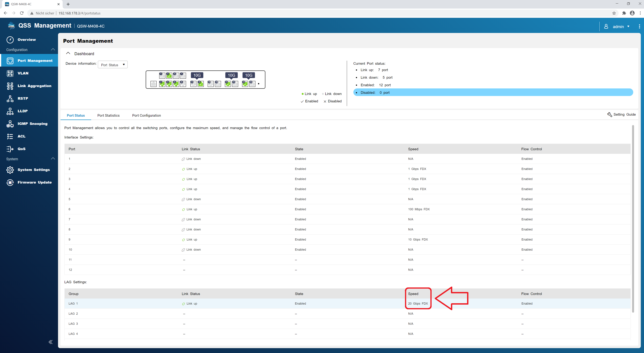The width and height of the screenshot is (644, 353).
Task: Open the VLAN configuration page
Action: (x=23, y=73)
